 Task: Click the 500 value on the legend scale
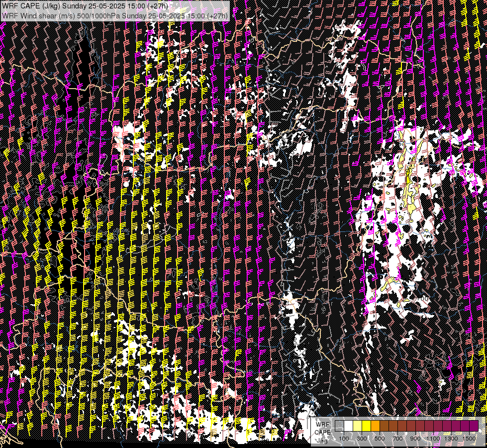pyautogui.click(x=380, y=439)
